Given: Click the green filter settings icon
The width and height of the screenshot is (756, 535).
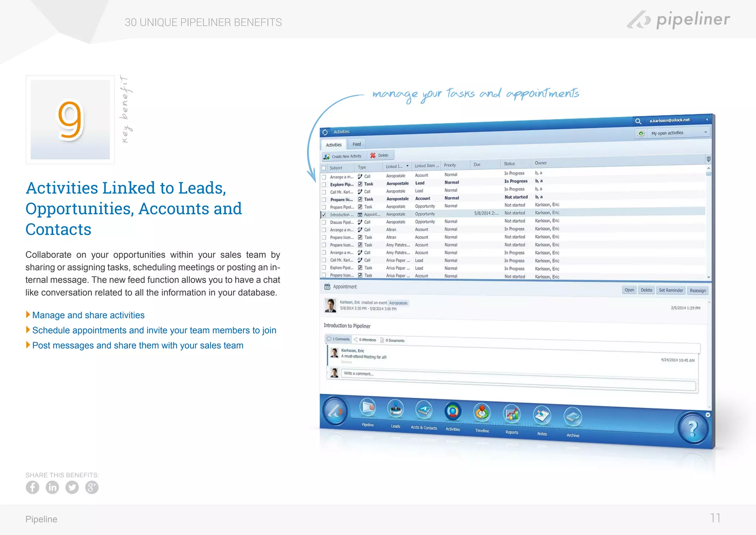Looking at the screenshot, I should 641,134.
